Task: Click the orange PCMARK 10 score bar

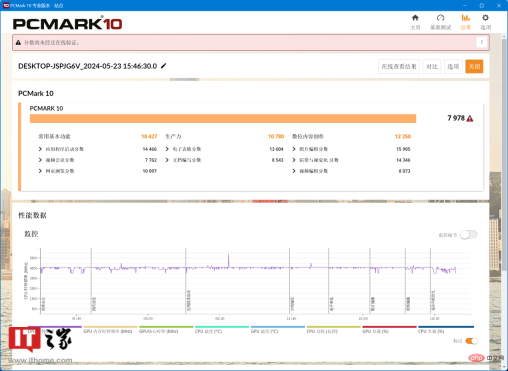Action: tap(223, 119)
